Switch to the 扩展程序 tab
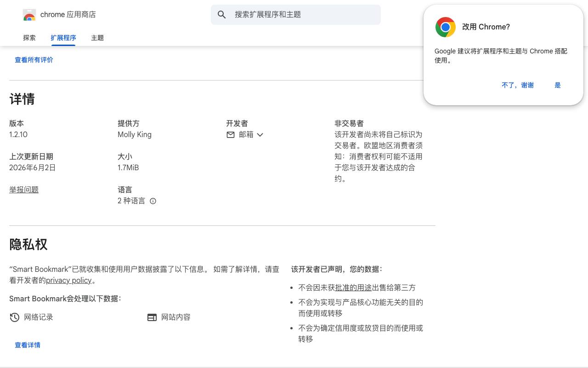 [63, 38]
